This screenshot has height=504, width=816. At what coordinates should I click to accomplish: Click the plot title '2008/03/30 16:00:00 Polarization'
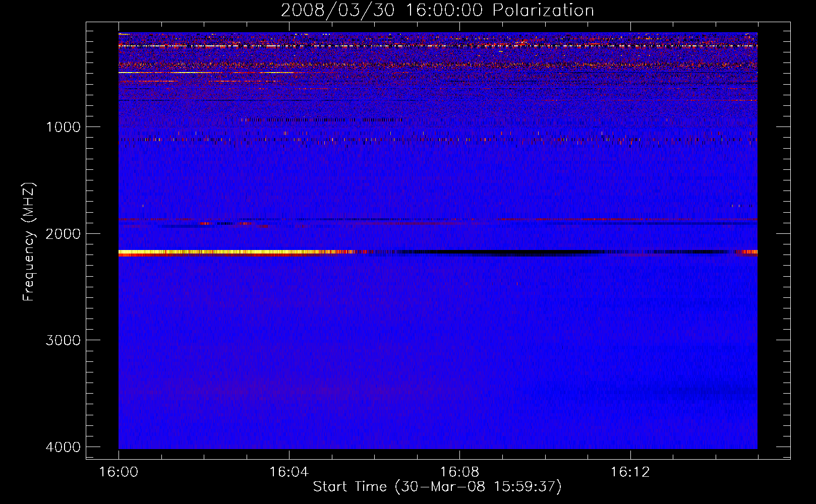coord(437,10)
